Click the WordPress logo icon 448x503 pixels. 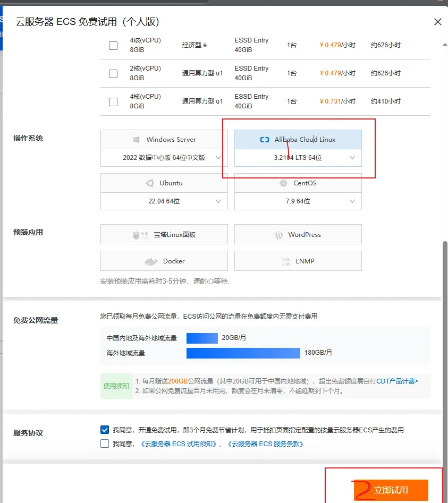click(278, 235)
